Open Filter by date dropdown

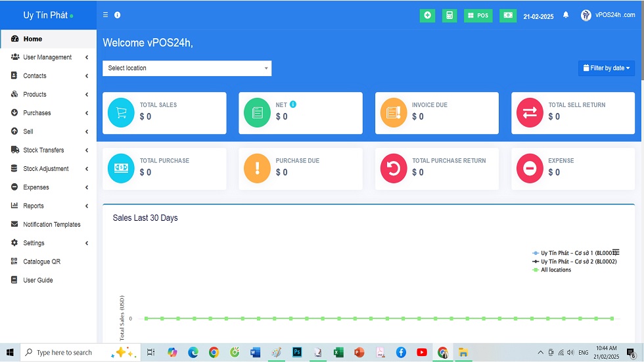(x=606, y=68)
